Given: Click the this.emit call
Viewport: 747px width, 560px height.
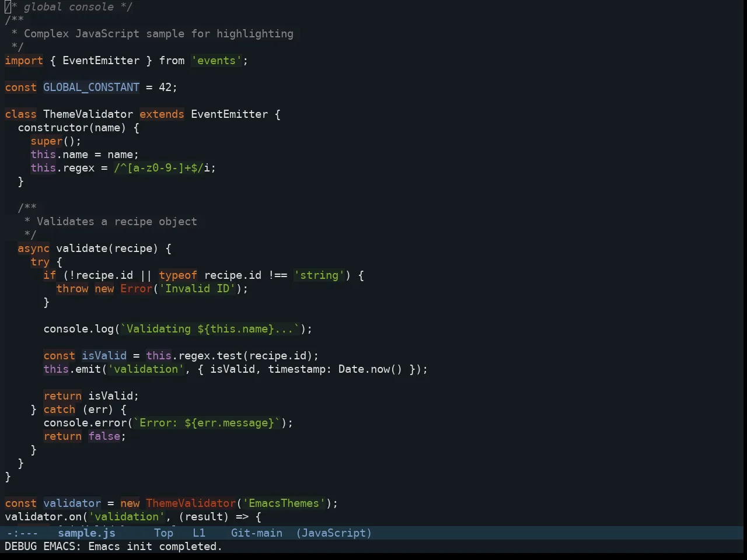Looking at the screenshot, I should (x=72, y=369).
